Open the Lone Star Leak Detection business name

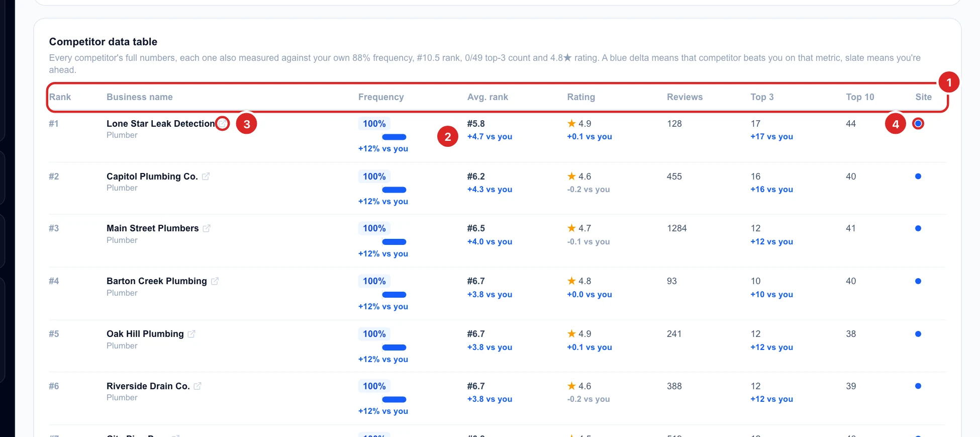click(x=161, y=124)
